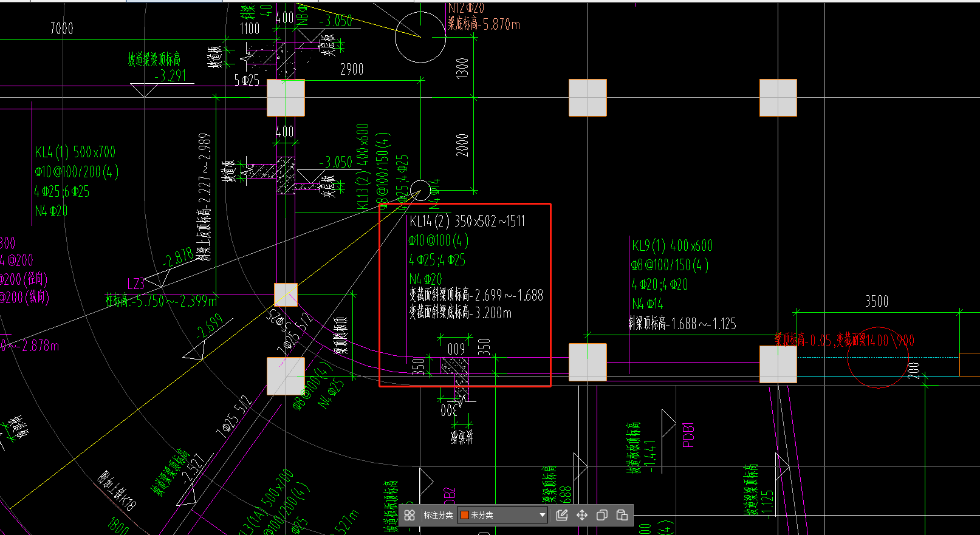
Task: Click the Φ8@100/150(4) text under KL9
Action: click(670, 265)
